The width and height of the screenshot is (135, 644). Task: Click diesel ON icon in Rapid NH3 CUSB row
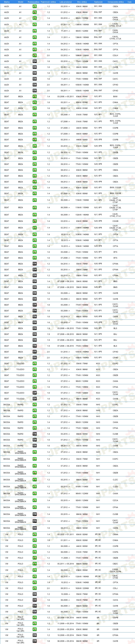coord(35,434)
